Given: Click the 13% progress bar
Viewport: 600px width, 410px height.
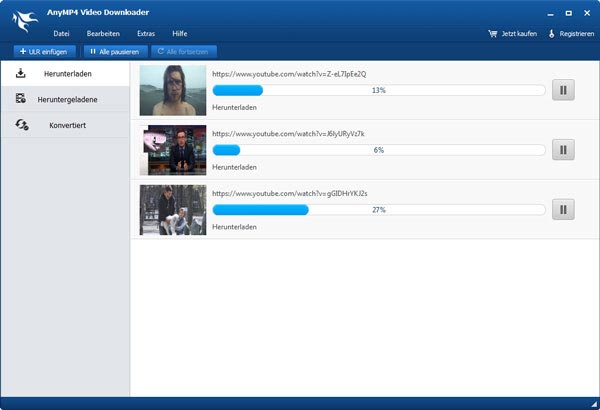Looking at the screenshot, I should 379,90.
